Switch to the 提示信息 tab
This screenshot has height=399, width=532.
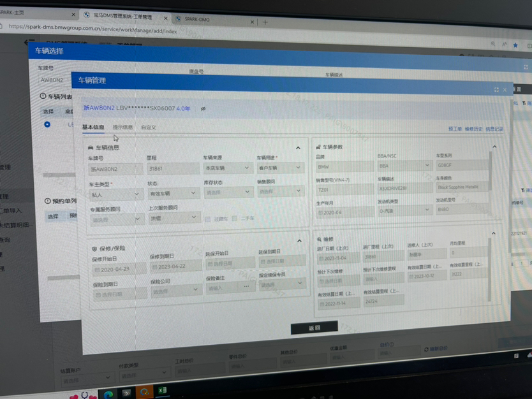[x=123, y=127]
